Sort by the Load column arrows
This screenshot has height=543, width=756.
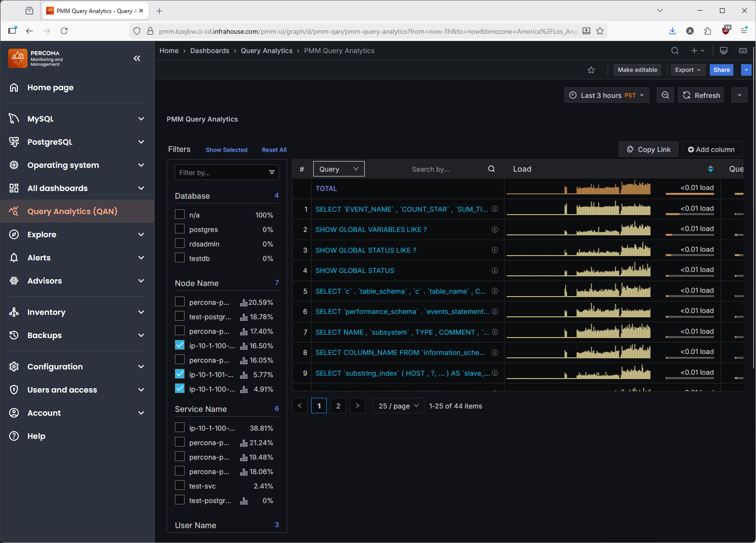pos(710,169)
